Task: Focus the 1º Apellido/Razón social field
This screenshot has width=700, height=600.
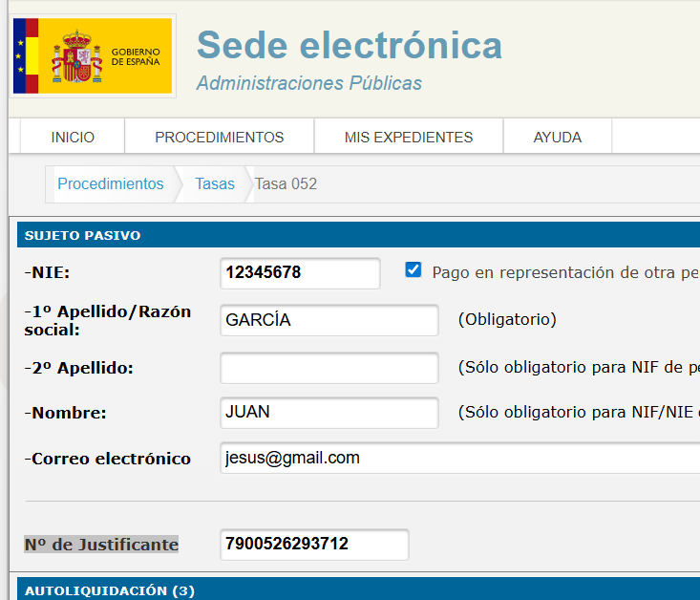Action: tap(329, 320)
